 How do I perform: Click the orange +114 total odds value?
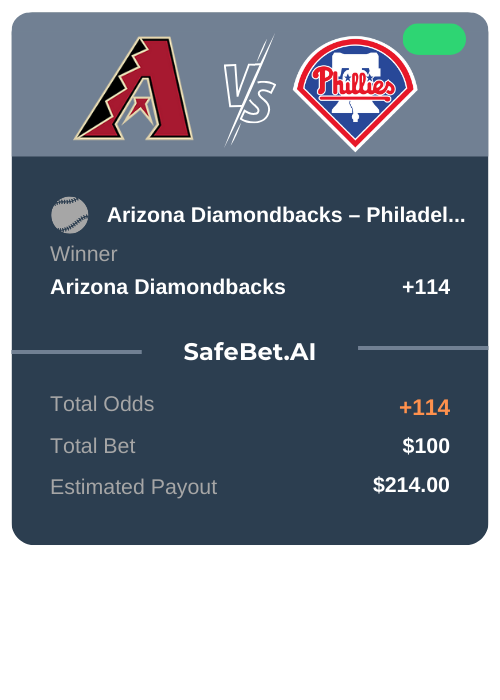(x=425, y=407)
